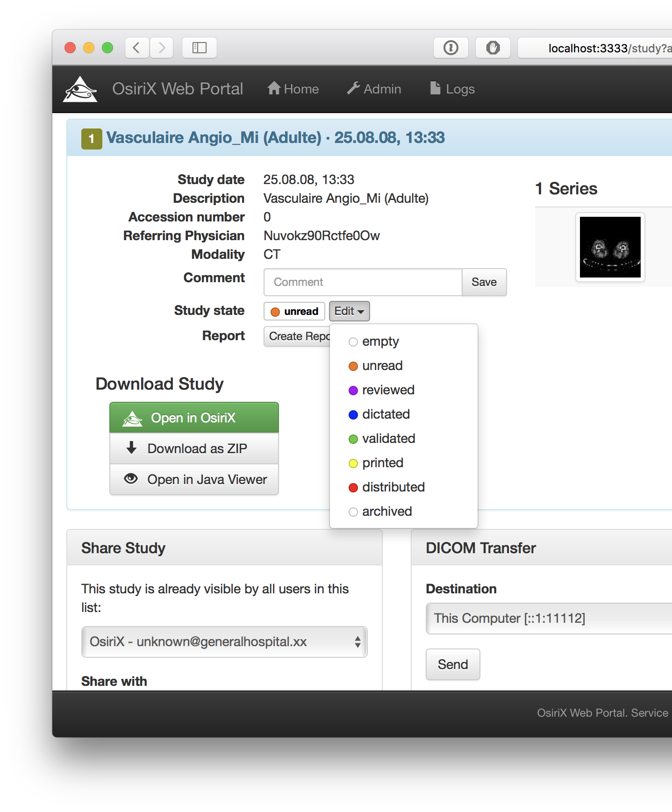Set study state to dictated
The width and height of the screenshot is (672, 812).
pos(404,414)
